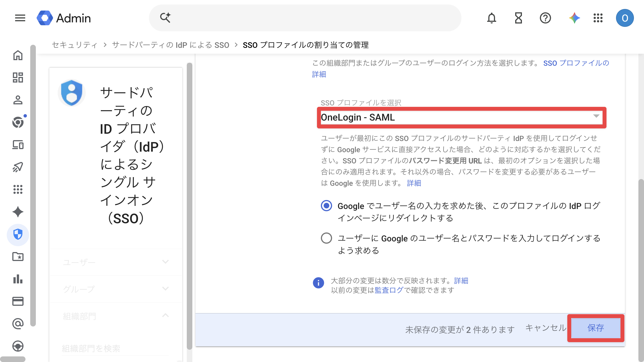
Task: Click the 保存 button
Action: tap(596, 328)
